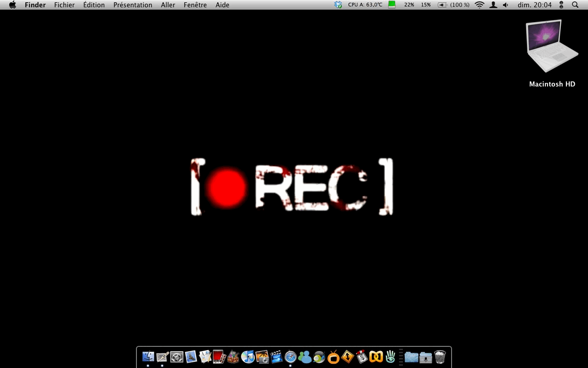Launch iPhoto camera icon in Dock
This screenshot has width=588, height=368.
tap(262, 356)
